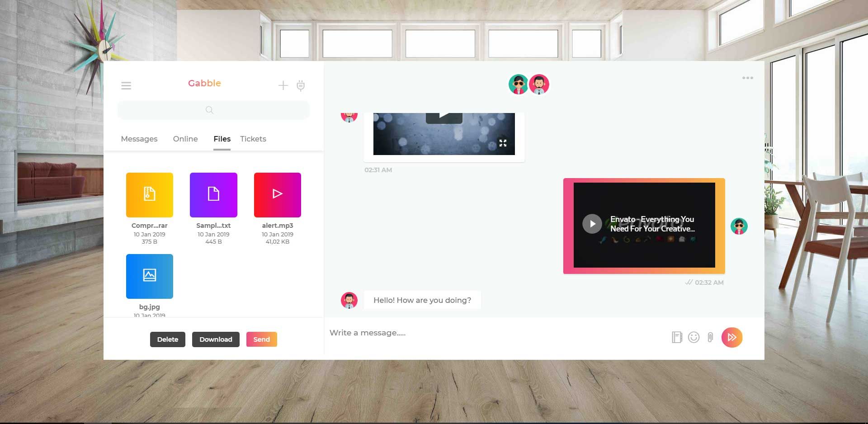Select the bg.jpg image file tile
The height and width of the screenshot is (424, 868).
(150, 276)
